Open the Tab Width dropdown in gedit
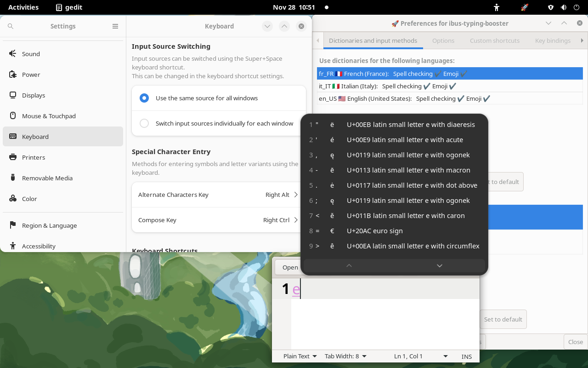 [x=345, y=356]
